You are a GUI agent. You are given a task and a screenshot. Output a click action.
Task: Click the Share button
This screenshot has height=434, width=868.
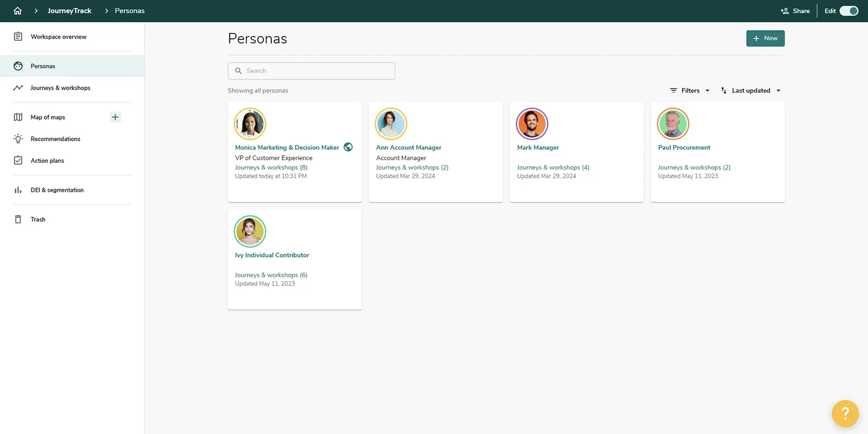(795, 11)
